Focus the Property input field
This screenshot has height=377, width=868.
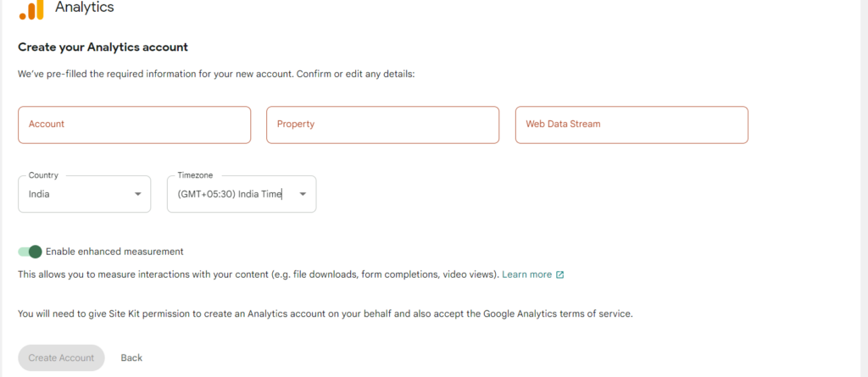[x=382, y=125]
